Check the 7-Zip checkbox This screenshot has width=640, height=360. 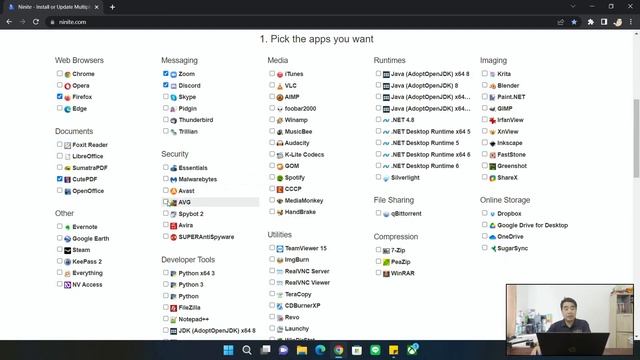tap(378, 249)
